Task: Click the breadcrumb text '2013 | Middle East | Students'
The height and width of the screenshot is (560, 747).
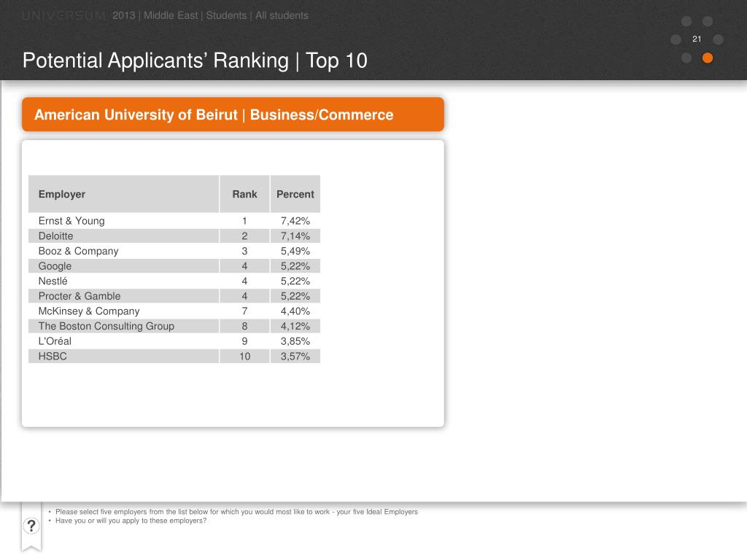Action: 179,16
